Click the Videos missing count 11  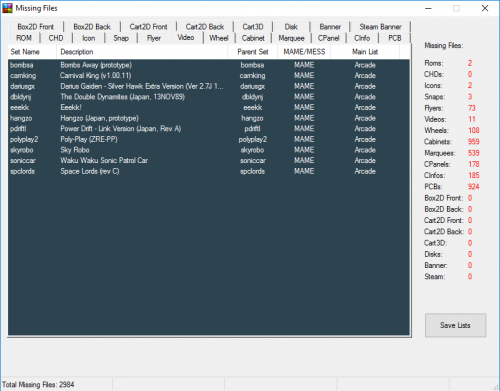pyautogui.click(x=472, y=119)
